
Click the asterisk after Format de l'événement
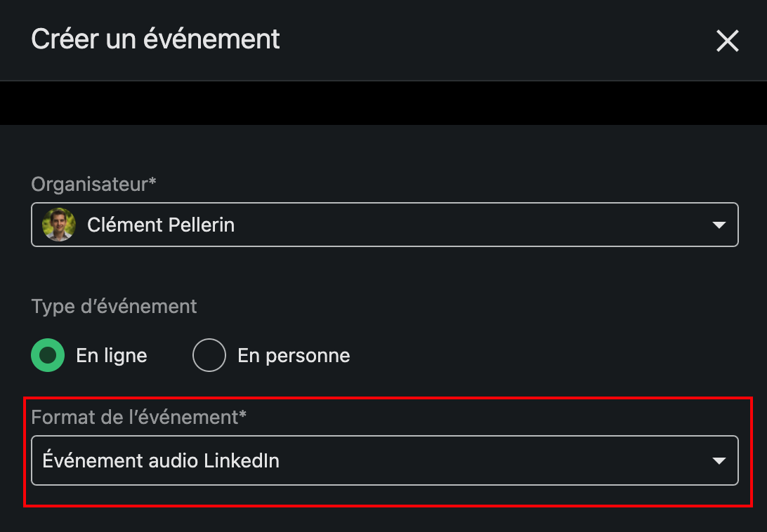pos(243,415)
